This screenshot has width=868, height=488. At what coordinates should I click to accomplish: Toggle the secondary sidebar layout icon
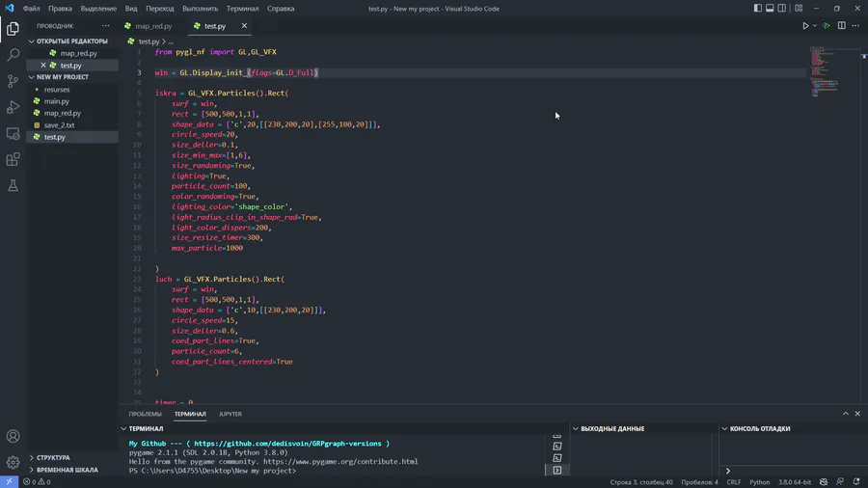pos(781,9)
